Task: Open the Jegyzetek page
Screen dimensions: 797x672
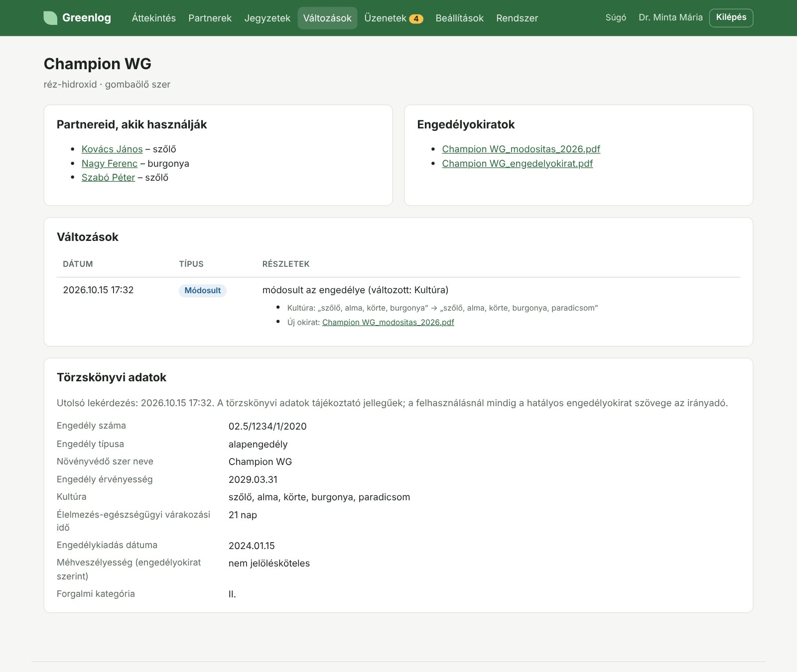Action: (267, 18)
